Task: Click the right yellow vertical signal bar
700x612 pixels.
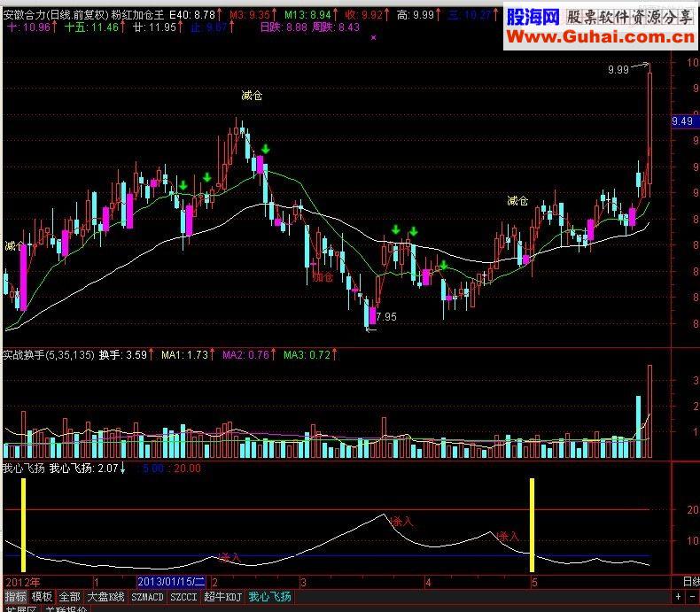Action: pos(533,525)
